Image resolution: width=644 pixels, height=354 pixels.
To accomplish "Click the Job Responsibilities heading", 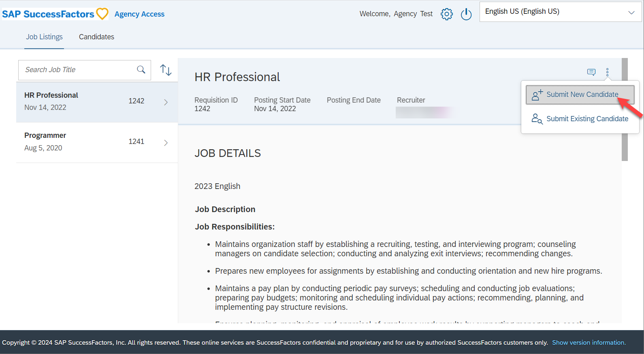I will click(235, 227).
